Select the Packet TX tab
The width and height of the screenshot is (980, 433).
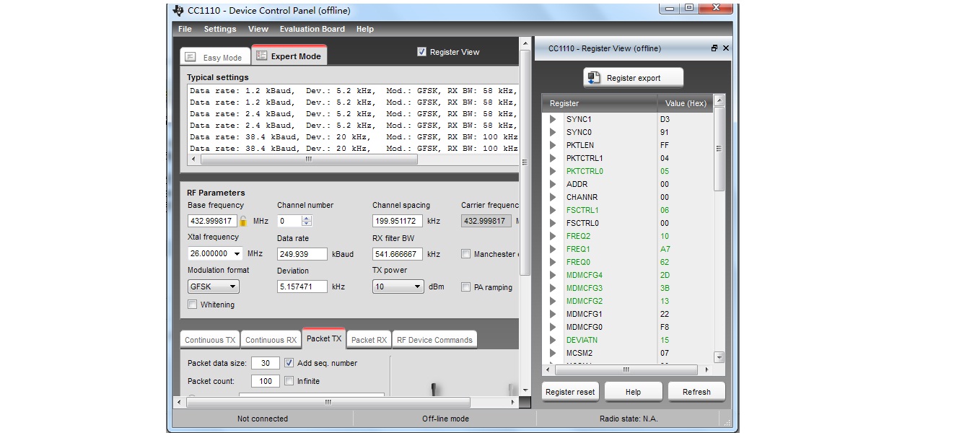pos(324,338)
